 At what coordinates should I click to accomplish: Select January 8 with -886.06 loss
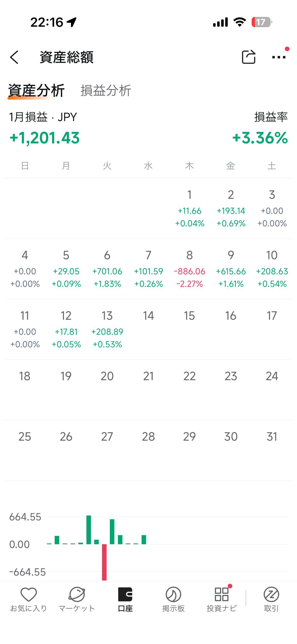tap(189, 269)
